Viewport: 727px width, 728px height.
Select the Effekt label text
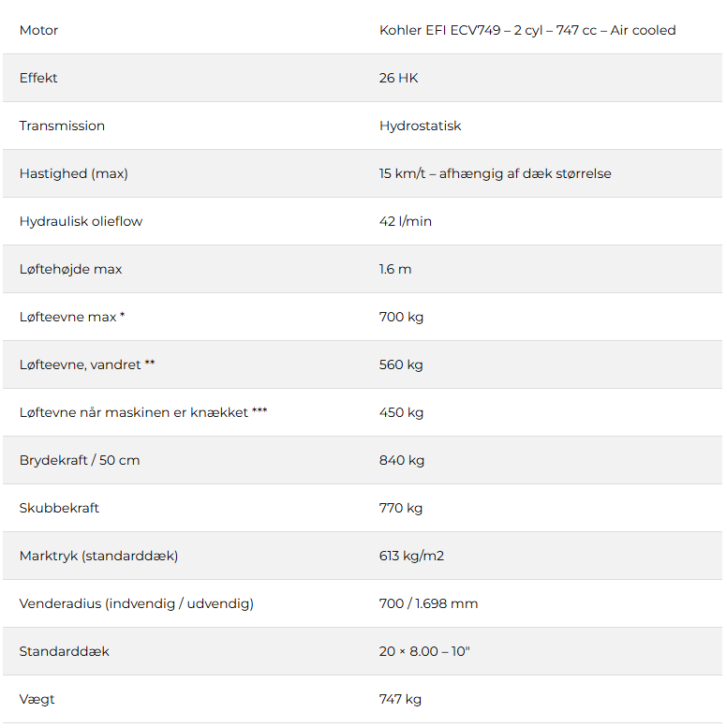tap(38, 78)
